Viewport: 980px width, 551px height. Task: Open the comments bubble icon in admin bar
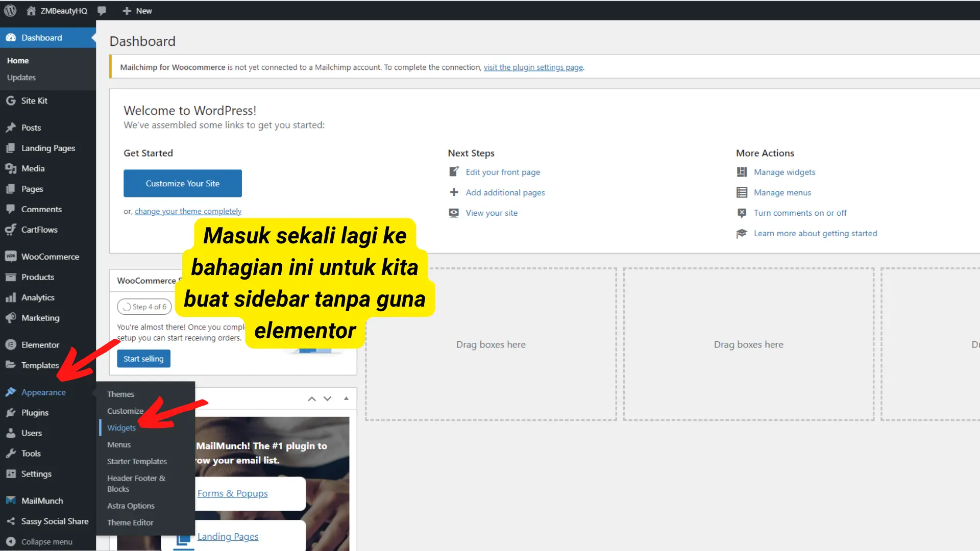pyautogui.click(x=102, y=11)
